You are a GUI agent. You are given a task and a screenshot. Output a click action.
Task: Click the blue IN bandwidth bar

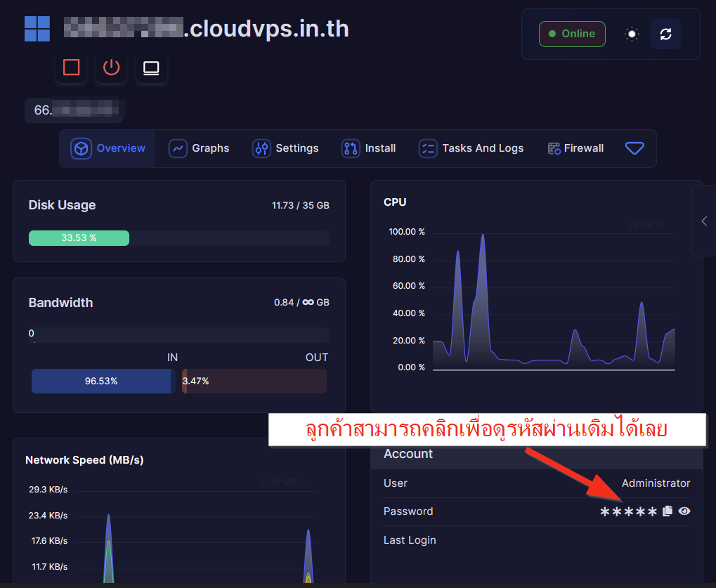(101, 381)
